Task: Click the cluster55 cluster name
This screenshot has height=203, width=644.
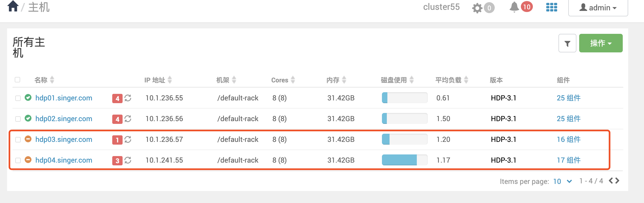Action: tap(441, 7)
